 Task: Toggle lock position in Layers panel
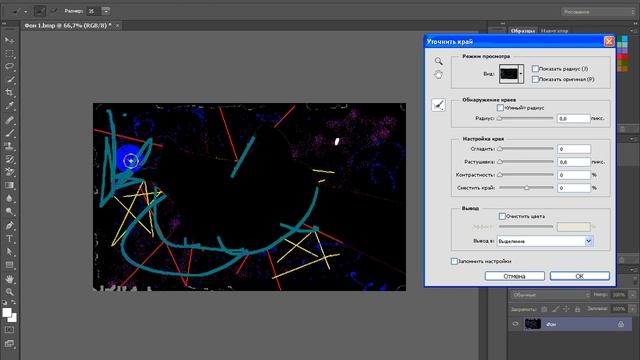[x=566, y=309]
